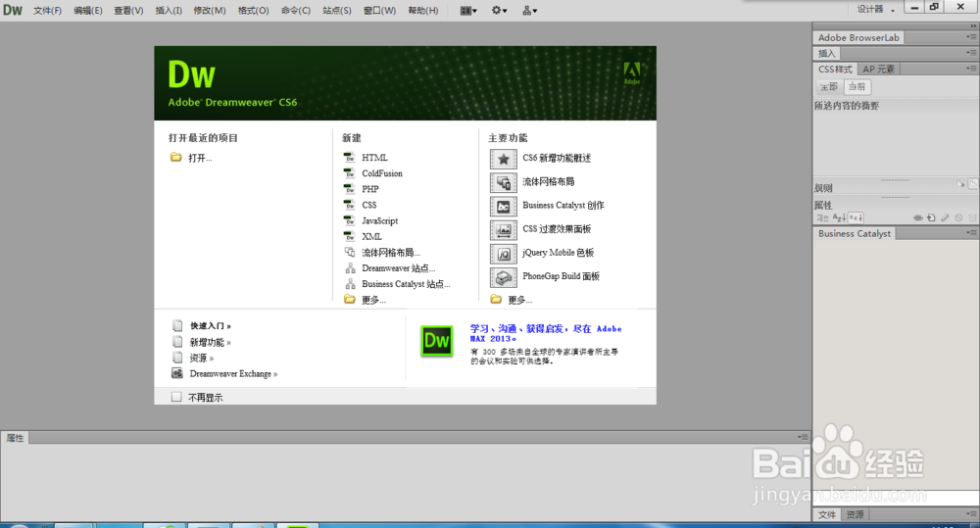Viewport: 980px width, 528px height.
Task: Click the HTML document icon under 新建
Action: [x=350, y=158]
